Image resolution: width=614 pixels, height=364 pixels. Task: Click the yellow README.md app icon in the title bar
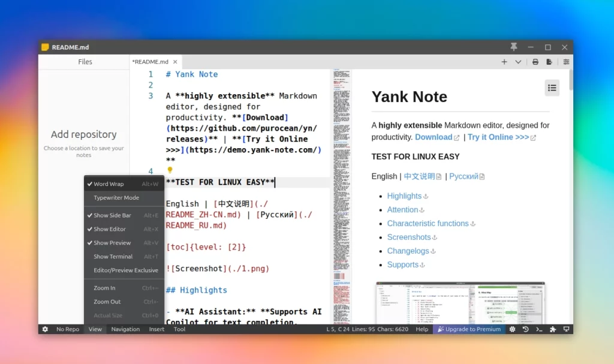(45, 47)
